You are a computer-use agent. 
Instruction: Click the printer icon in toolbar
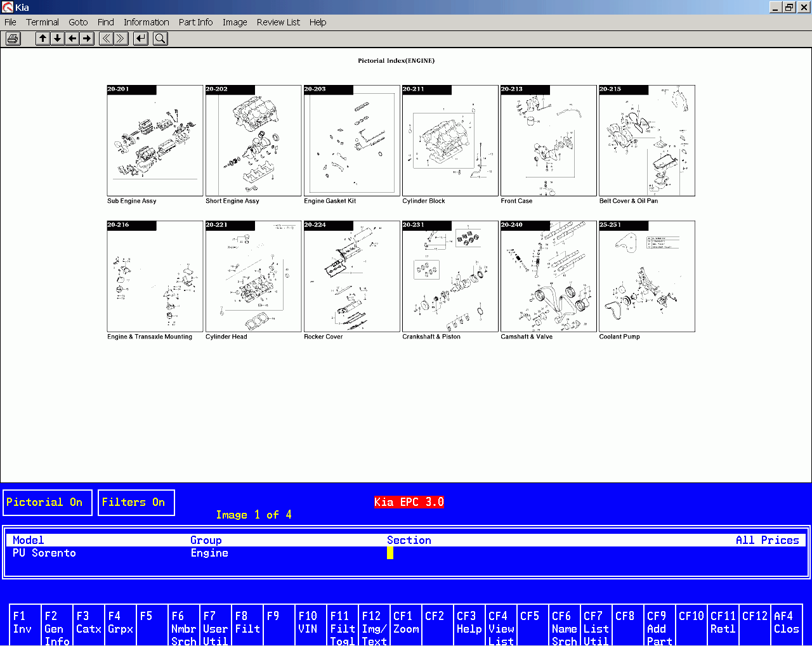13,39
